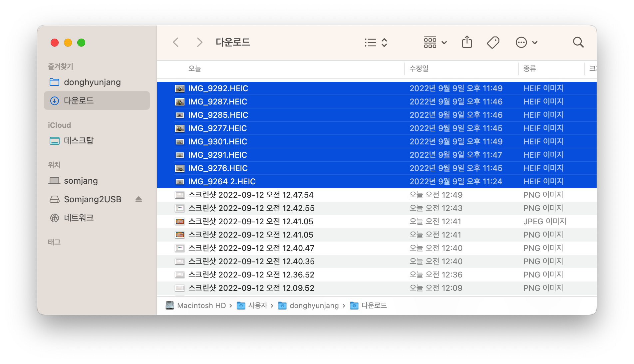Screen dimensions: 634x364
Task: Select 스크린샷 2022-09-12 오전 12.40.35
Action: pos(377,261)
